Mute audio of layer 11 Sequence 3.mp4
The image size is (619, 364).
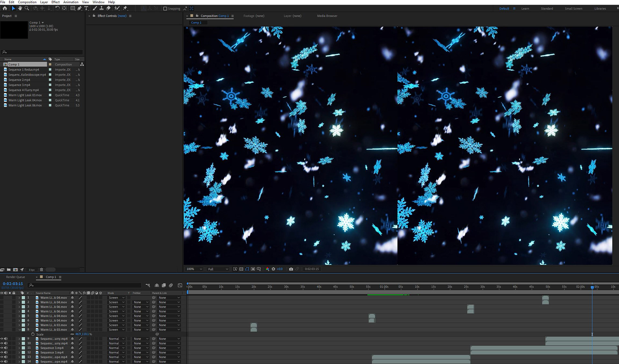6,348
